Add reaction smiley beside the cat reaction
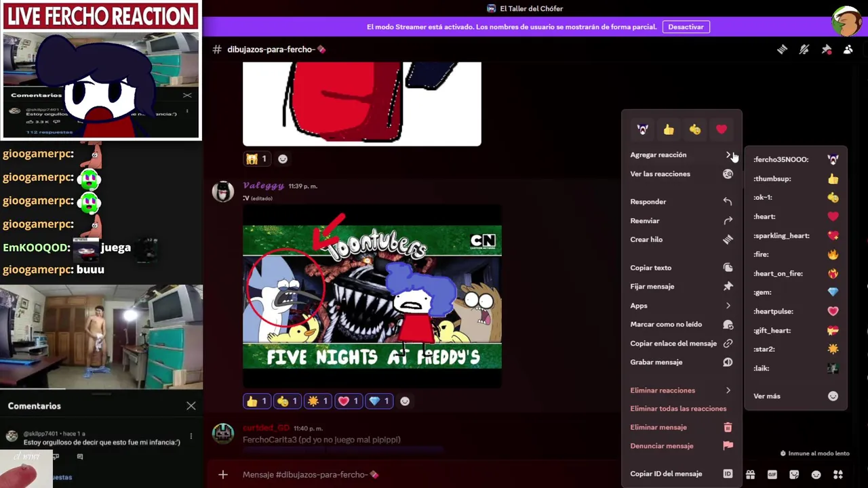 coord(283,159)
